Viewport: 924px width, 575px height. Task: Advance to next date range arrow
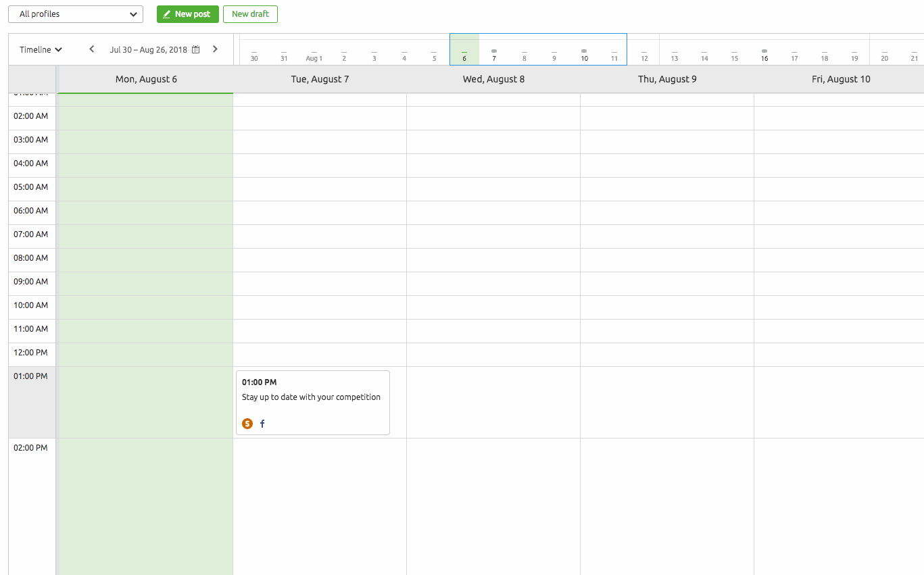click(x=215, y=49)
